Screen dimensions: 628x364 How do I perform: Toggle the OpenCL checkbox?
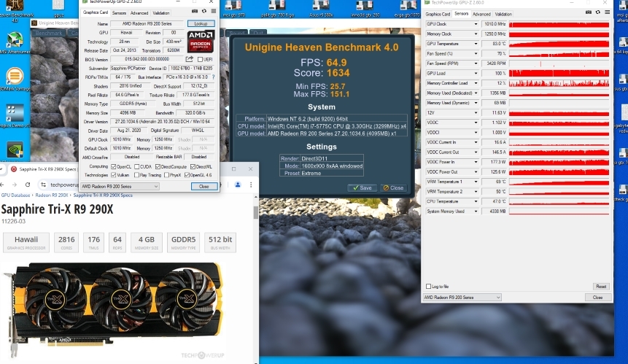[x=113, y=166]
